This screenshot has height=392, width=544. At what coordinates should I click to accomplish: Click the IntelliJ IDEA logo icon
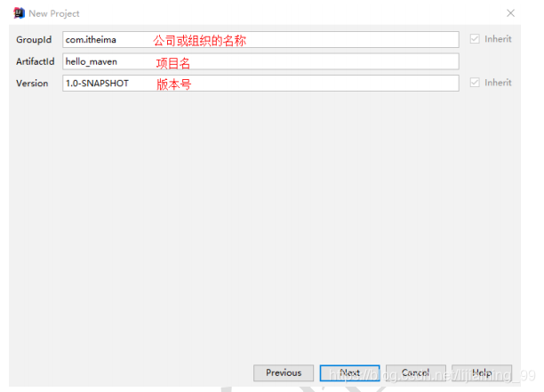19,13
